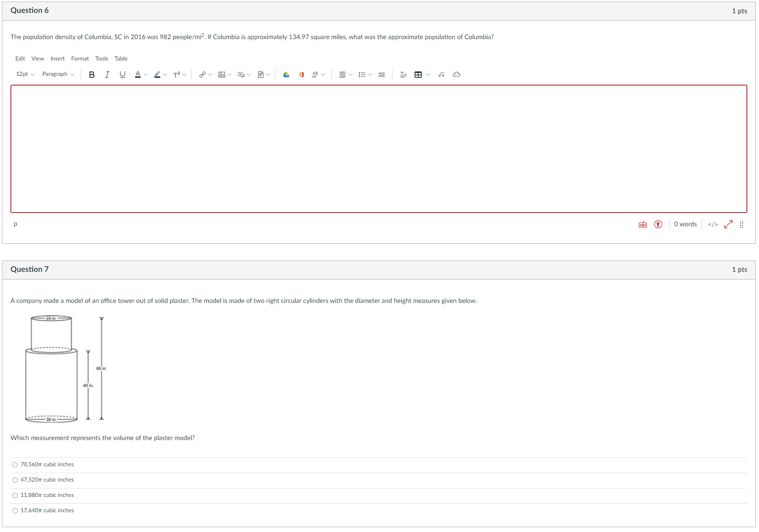The height and width of the screenshot is (532, 759).
Task: Expand the link options arrow
Action: click(210, 75)
